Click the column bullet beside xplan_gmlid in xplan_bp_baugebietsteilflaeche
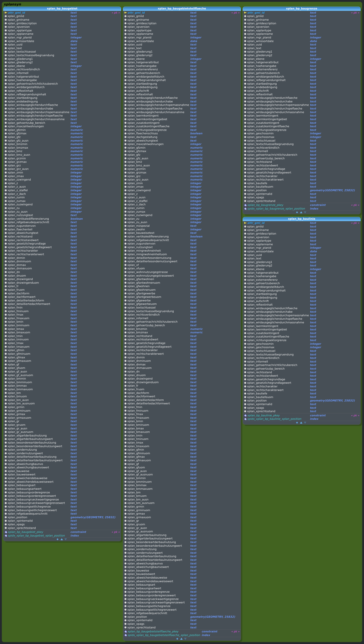This screenshot has height=644, width=364. click(x=126, y=16)
